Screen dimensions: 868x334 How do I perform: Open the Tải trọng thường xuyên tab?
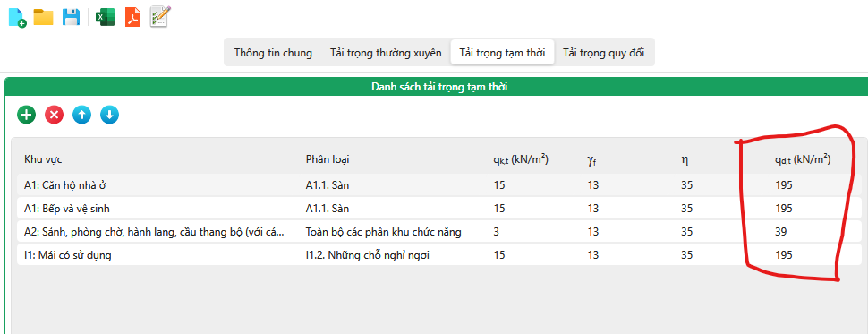point(386,53)
